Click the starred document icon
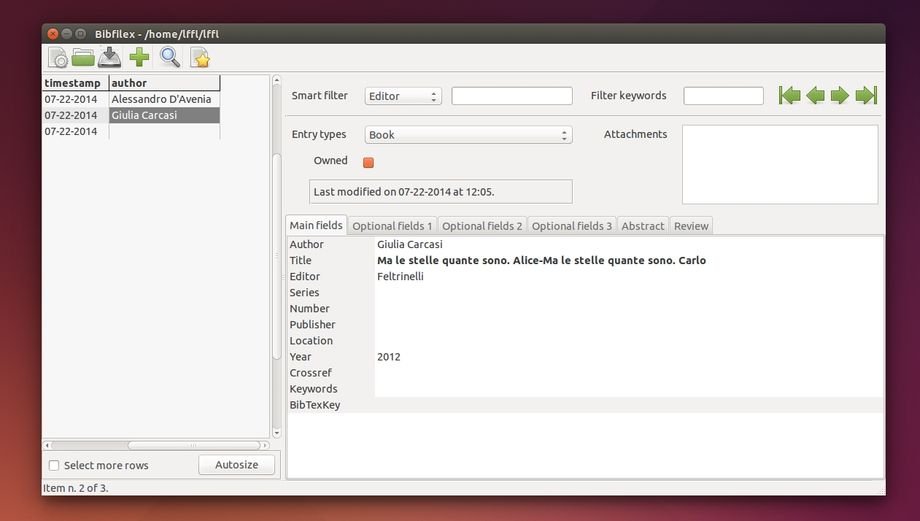920x521 pixels. click(200, 58)
